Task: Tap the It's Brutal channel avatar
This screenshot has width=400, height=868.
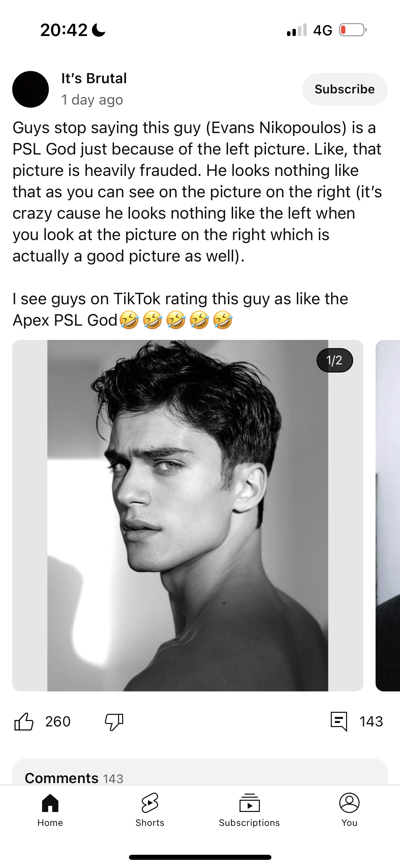Action: [31, 89]
